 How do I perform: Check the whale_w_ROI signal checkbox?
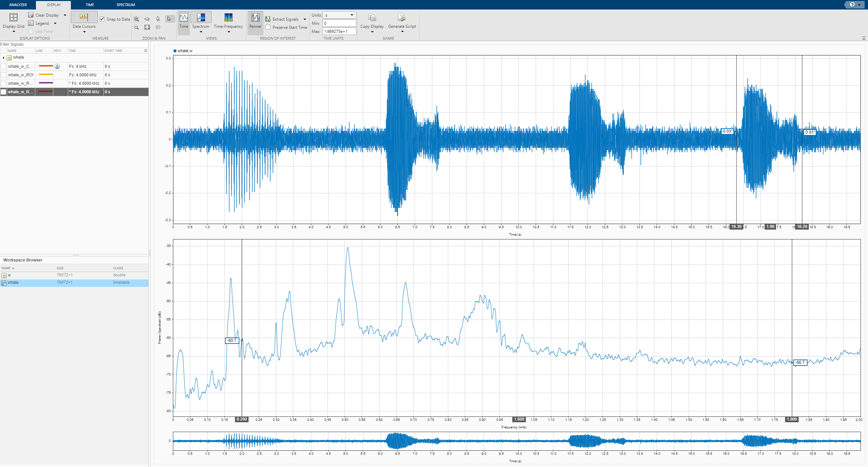click(x=4, y=75)
